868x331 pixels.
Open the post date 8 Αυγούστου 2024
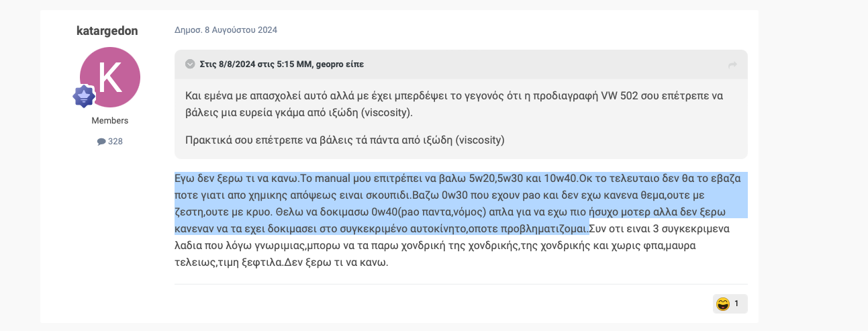click(226, 30)
